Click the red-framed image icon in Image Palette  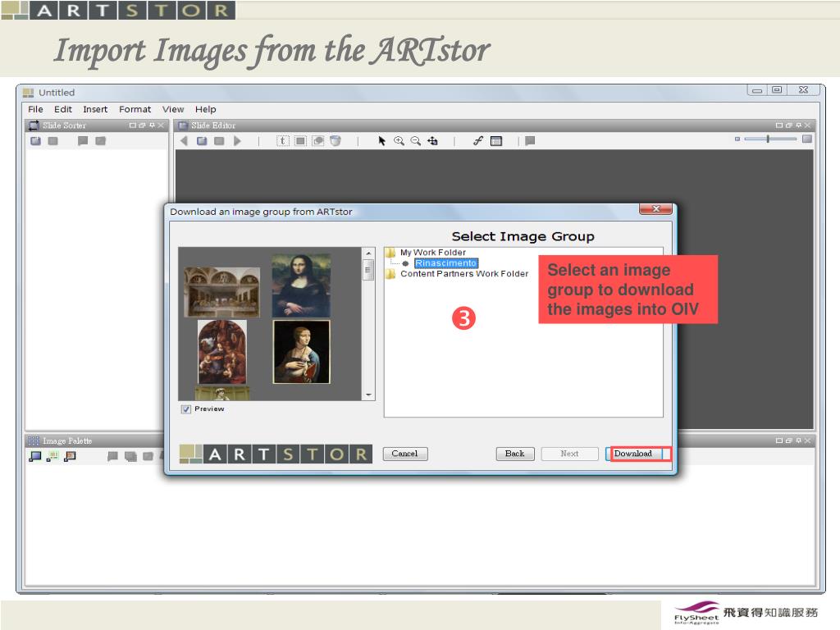[70, 456]
